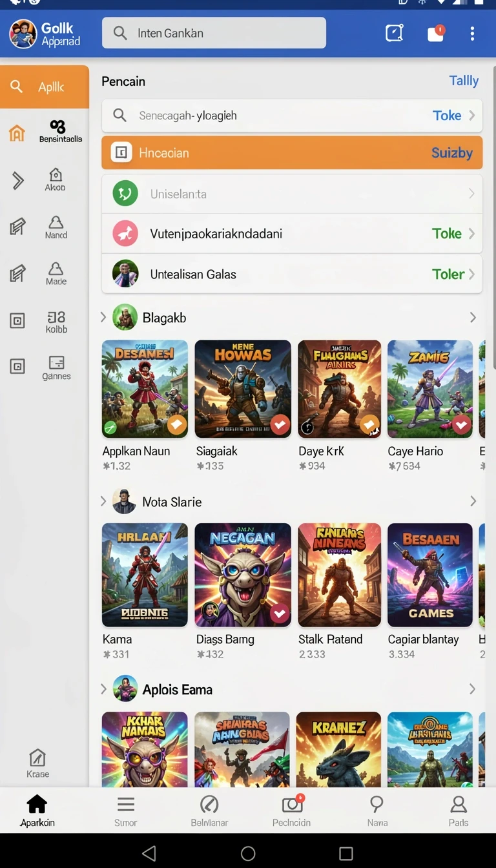496x868 pixels.
Task: Expand the Aplois Eama section with the left chevron
Action: point(103,689)
